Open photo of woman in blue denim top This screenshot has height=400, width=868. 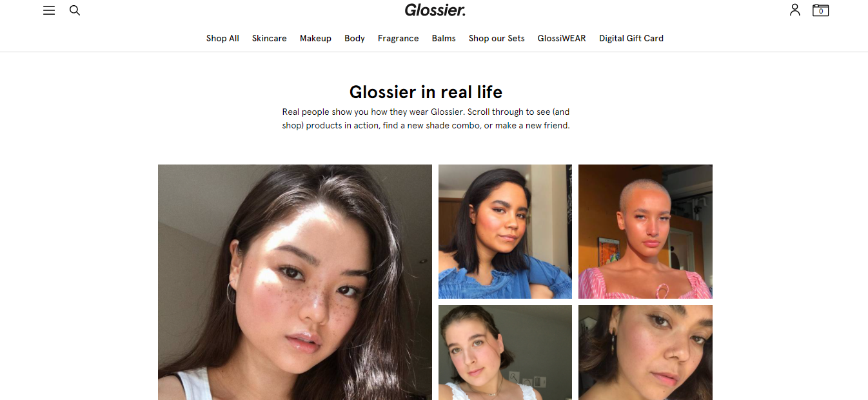tap(505, 232)
